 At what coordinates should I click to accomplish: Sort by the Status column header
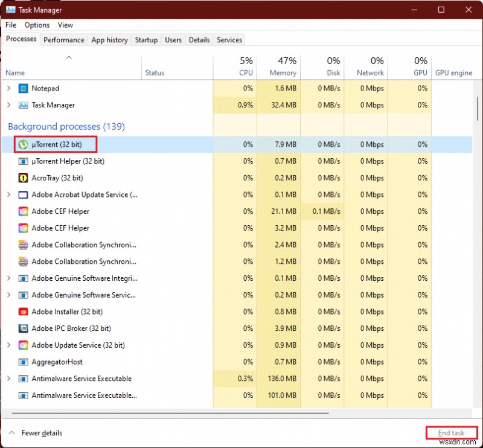click(x=177, y=67)
